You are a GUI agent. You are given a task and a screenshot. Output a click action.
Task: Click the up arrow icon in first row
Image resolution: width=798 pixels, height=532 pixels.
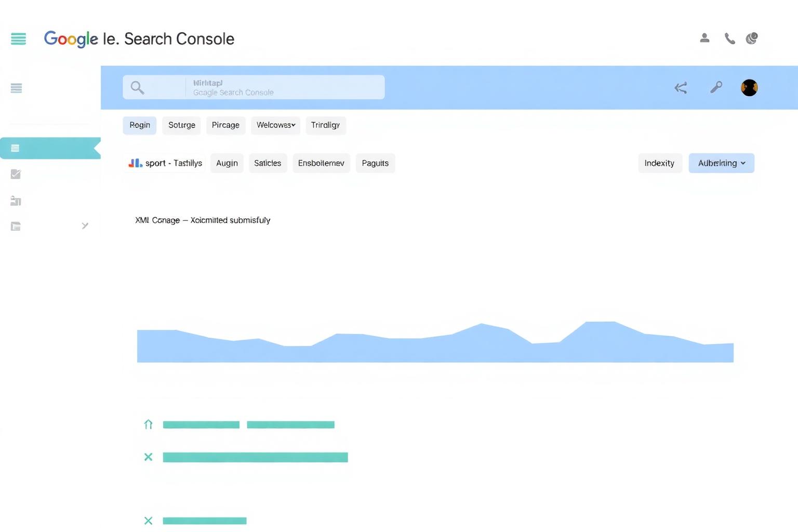148,424
